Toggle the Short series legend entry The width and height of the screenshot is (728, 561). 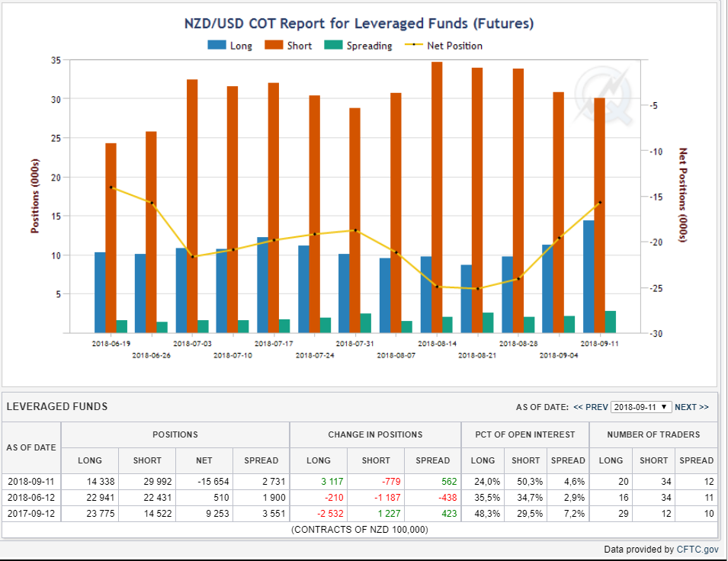[288, 46]
